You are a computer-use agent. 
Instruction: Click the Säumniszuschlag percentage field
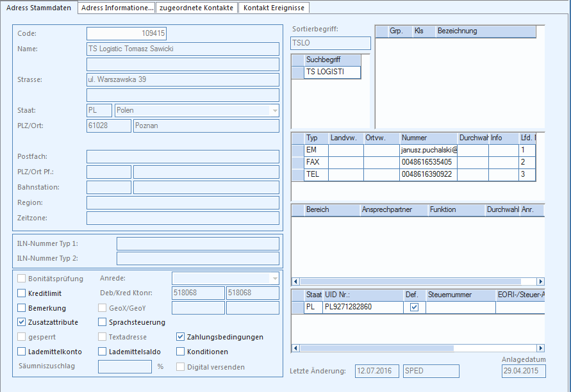click(125, 366)
